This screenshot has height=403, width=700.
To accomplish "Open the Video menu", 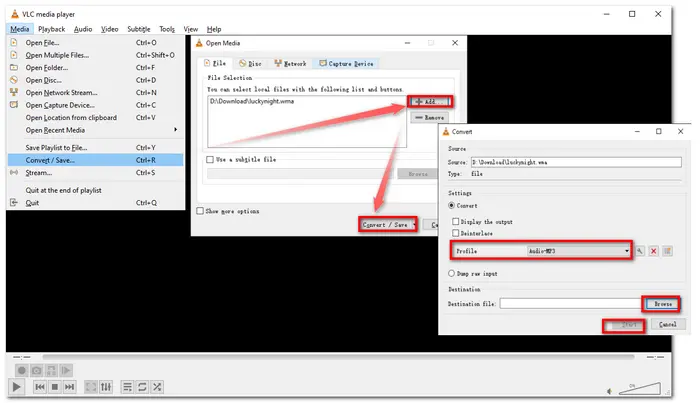I will [109, 29].
